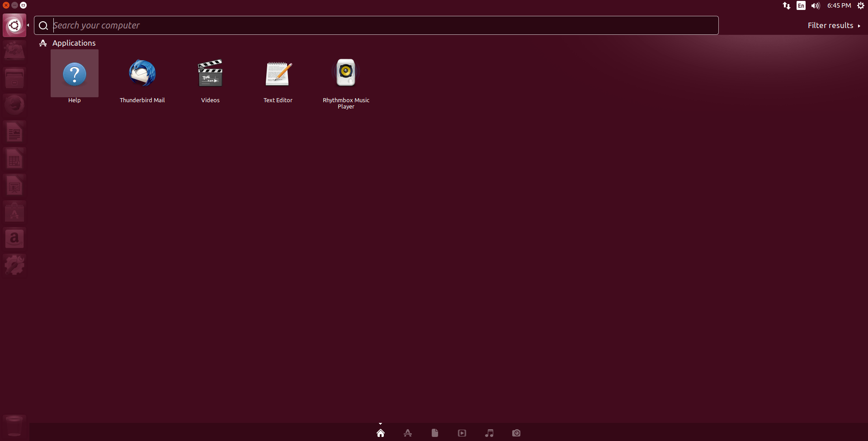
Task: Click the 6:45 PM clock
Action: click(x=839, y=5)
